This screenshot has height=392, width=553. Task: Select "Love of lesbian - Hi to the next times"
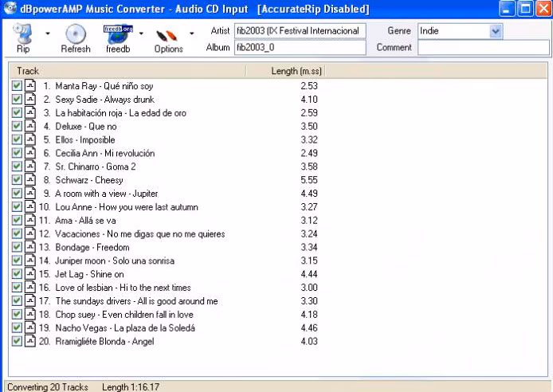(x=123, y=288)
